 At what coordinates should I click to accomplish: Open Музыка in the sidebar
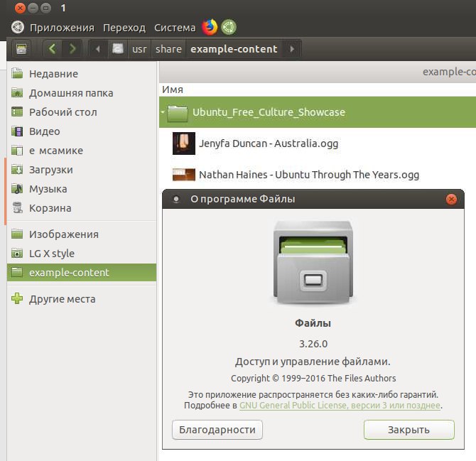pos(82,189)
